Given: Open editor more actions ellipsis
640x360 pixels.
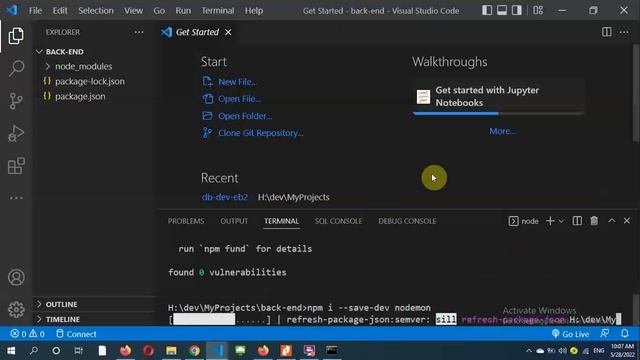Looking at the screenshot, I should coord(624,32).
